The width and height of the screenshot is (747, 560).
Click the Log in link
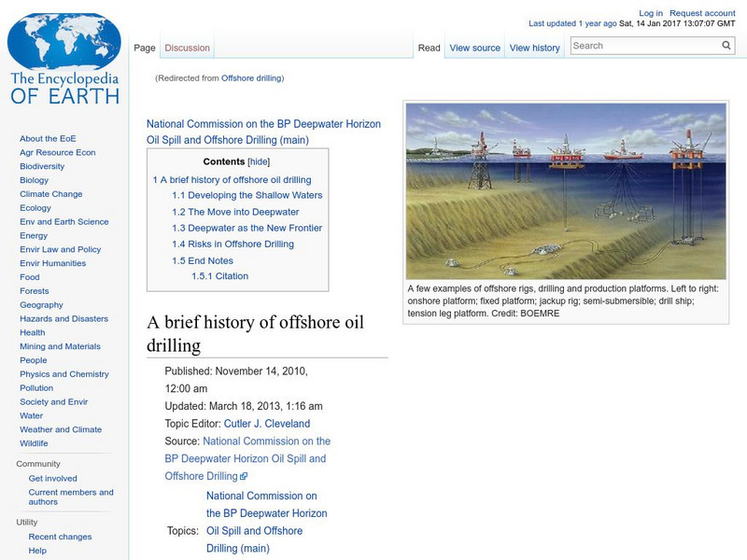click(x=651, y=13)
